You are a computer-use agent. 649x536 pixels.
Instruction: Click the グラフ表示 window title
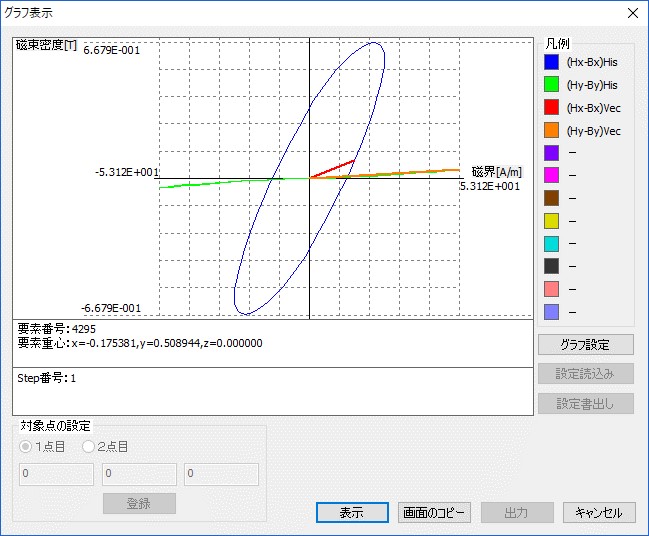coord(28,13)
